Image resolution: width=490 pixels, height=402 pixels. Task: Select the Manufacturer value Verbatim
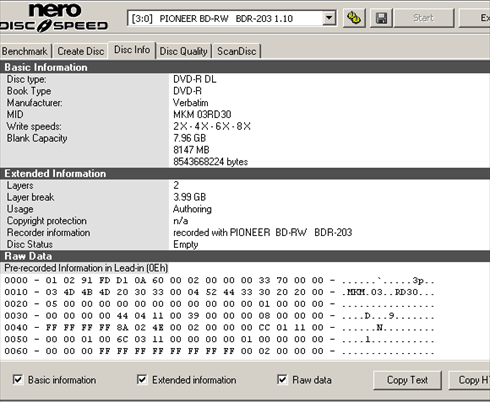[191, 103]
